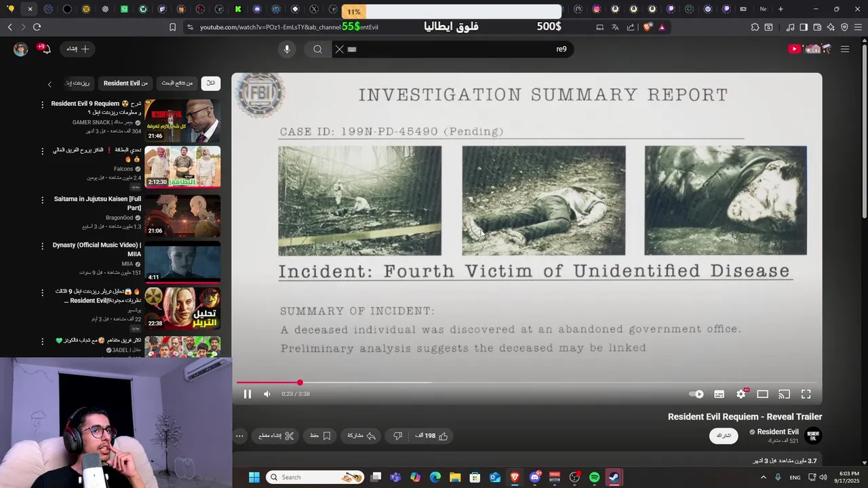868x488 pixels.
Task: Toggle the autoplay switch in player
Action: pos(696,394)
